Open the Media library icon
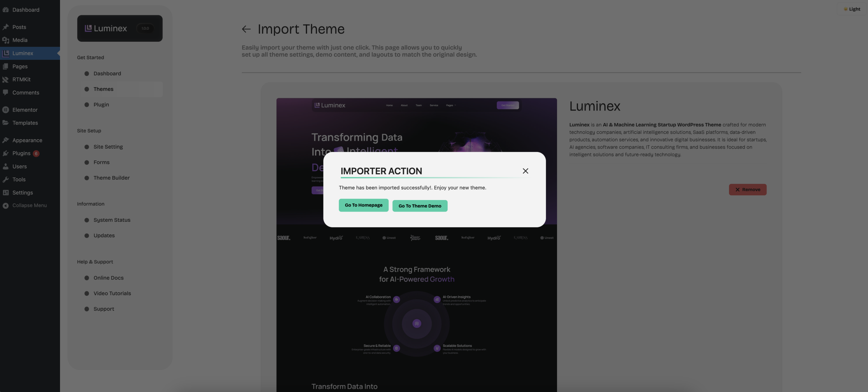 [5, 40]
